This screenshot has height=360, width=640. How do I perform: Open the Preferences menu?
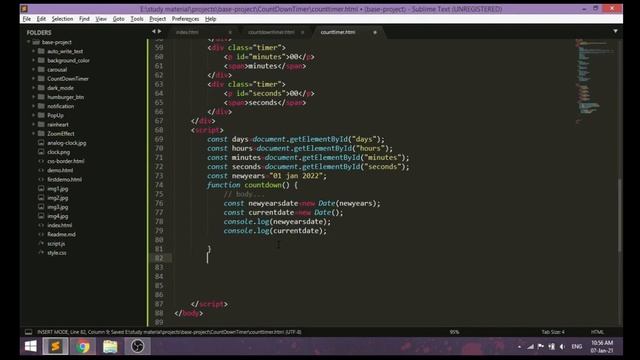pos(185,19)
